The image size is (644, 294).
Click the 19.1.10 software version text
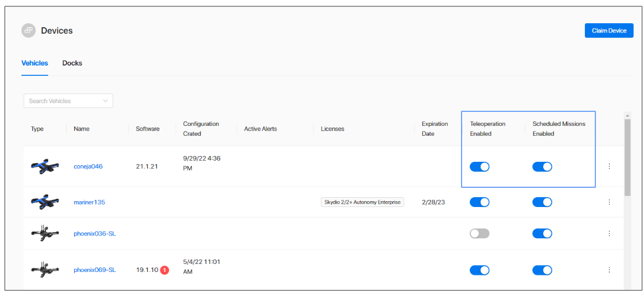pos(147,270)
